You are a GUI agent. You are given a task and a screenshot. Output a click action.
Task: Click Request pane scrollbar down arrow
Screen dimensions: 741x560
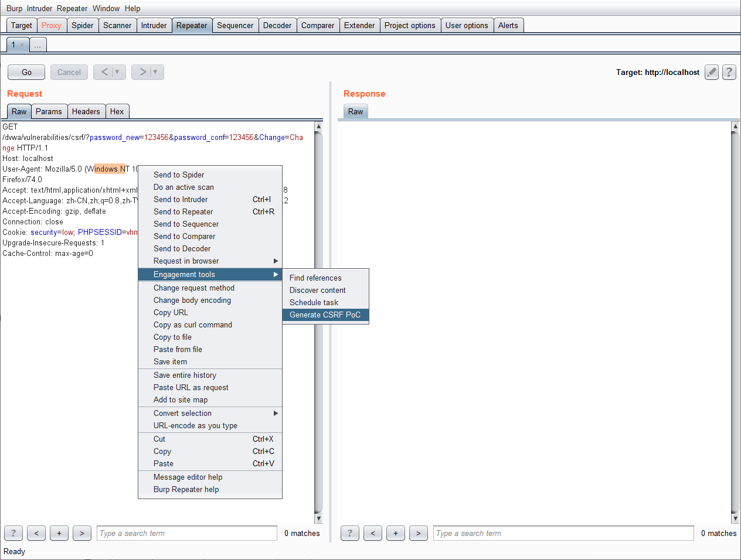(x=318, y=518)
